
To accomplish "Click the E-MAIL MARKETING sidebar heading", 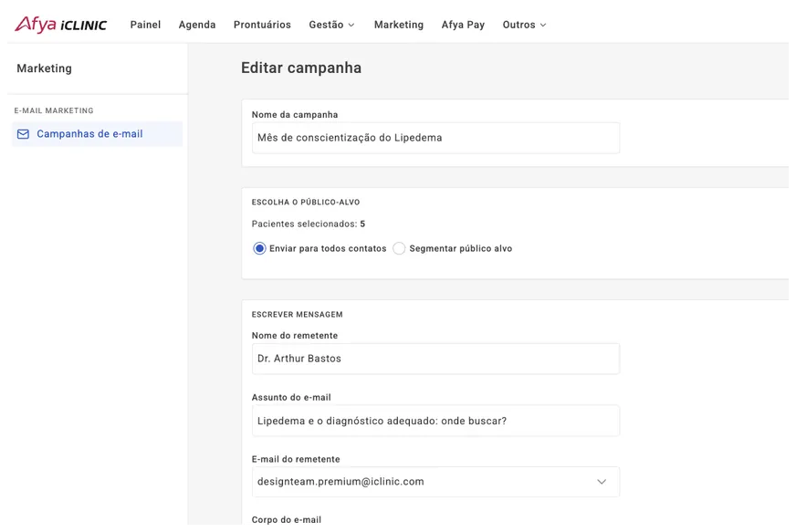I will tap(54, 110).
